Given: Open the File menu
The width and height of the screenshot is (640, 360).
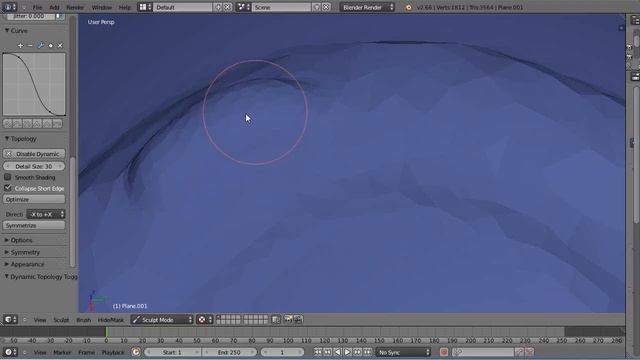Looking at the screenshot, I should tap(37, 7).
